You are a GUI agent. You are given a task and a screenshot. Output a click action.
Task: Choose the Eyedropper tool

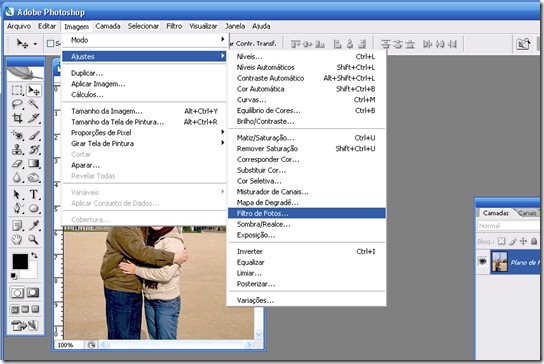34,226
